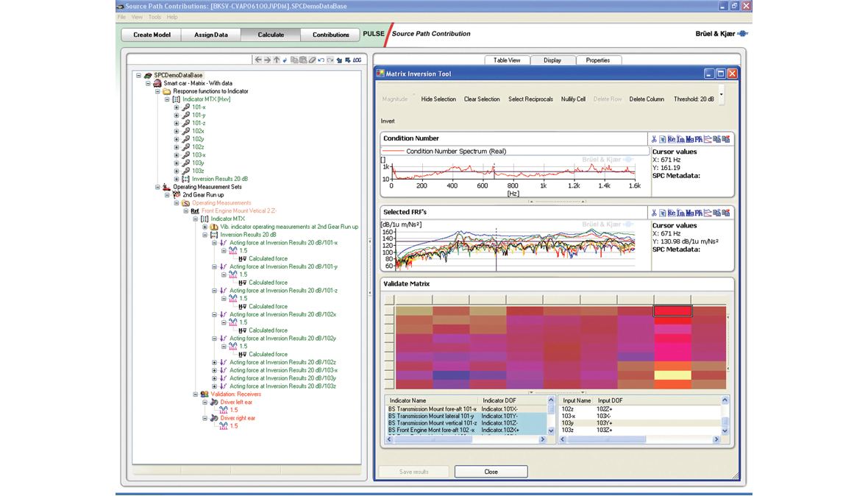The height and width of the screenshot is (496, 868).
Task: Select the Copy icon in the tree toolbar
Action: pyautogui.click(x=294, y=60)
